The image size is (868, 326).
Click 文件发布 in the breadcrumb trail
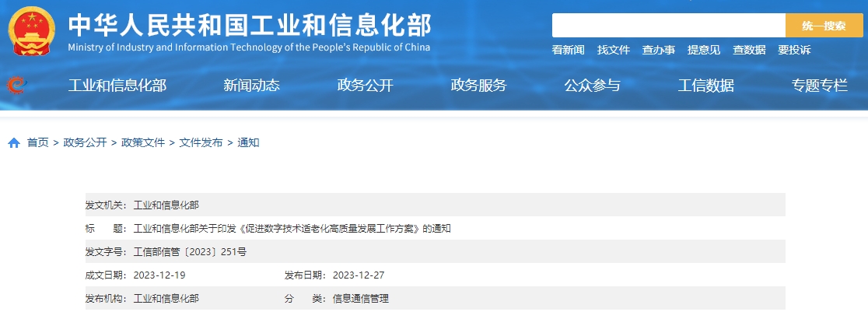click(201, 142)
